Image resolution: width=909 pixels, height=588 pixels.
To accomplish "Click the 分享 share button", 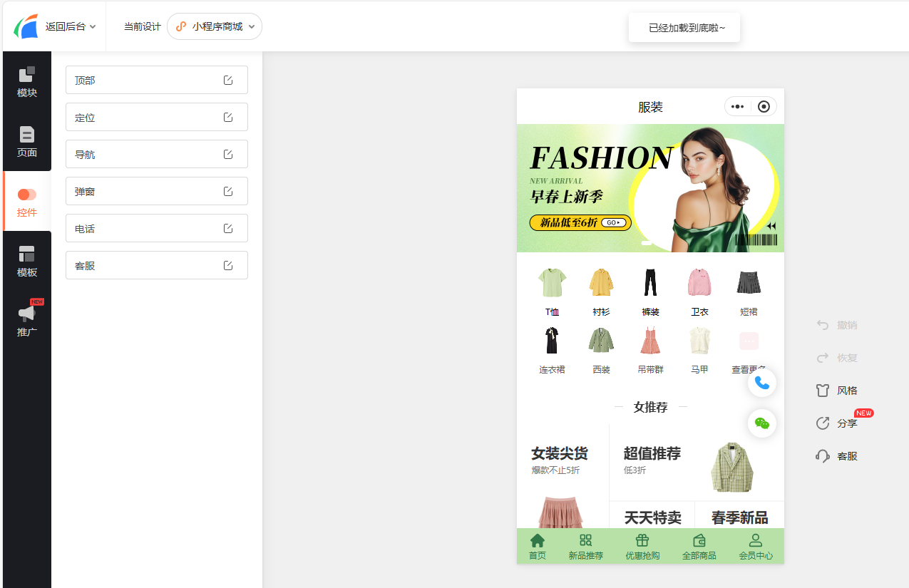I will (838, 423).
